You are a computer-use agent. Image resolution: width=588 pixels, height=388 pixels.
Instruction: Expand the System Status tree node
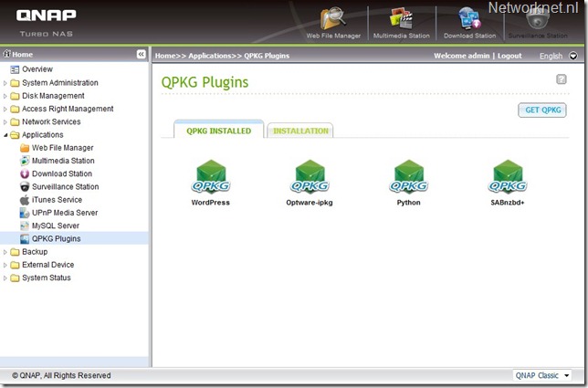coord(5,278)
